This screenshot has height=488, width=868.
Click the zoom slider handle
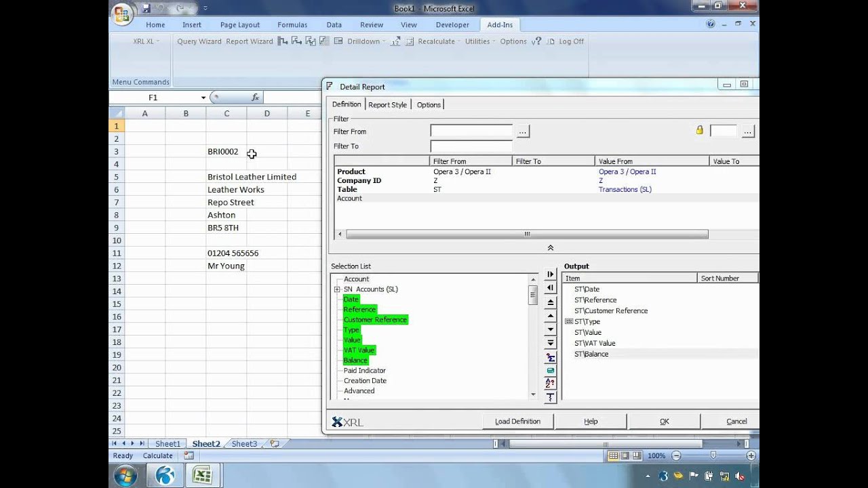(713, 455)
